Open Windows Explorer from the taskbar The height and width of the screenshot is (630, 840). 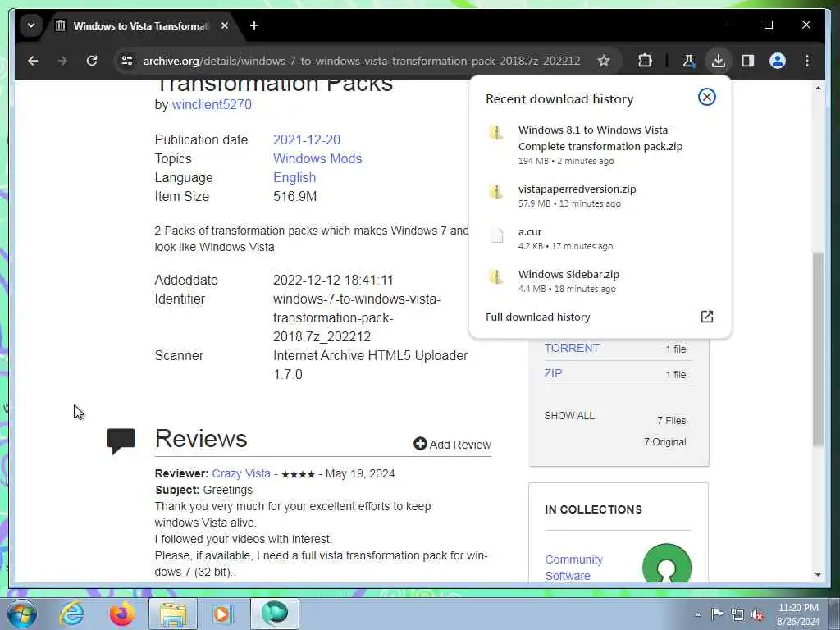(x=172, y=614)
